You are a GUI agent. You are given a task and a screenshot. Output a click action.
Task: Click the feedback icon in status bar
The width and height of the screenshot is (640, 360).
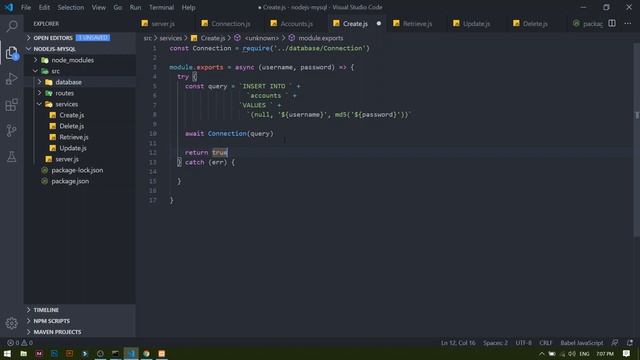(x=615, y=343)
